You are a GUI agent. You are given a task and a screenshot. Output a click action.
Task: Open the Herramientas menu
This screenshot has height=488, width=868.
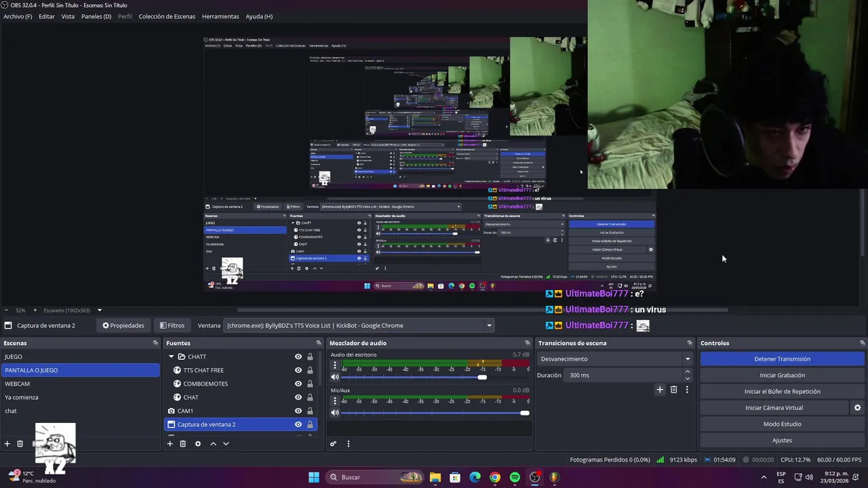point(220,16)
